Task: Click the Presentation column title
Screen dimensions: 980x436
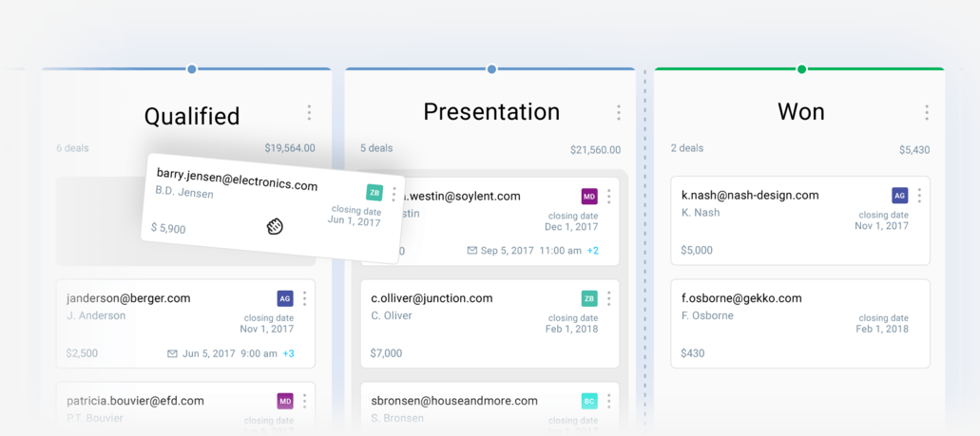Action: pos(491,112)
